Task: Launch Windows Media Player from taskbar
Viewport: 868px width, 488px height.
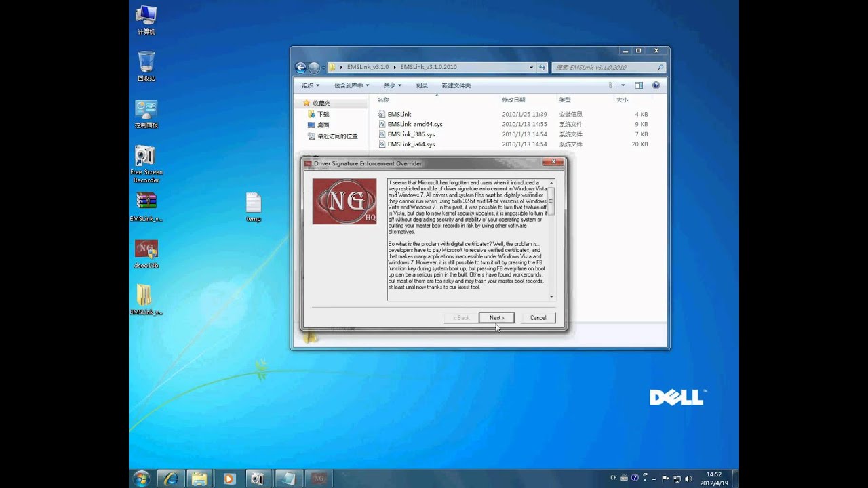Action: tap(229, 479)
